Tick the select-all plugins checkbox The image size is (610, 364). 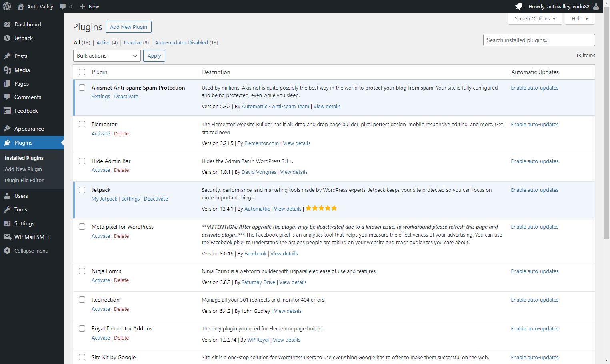82,72
